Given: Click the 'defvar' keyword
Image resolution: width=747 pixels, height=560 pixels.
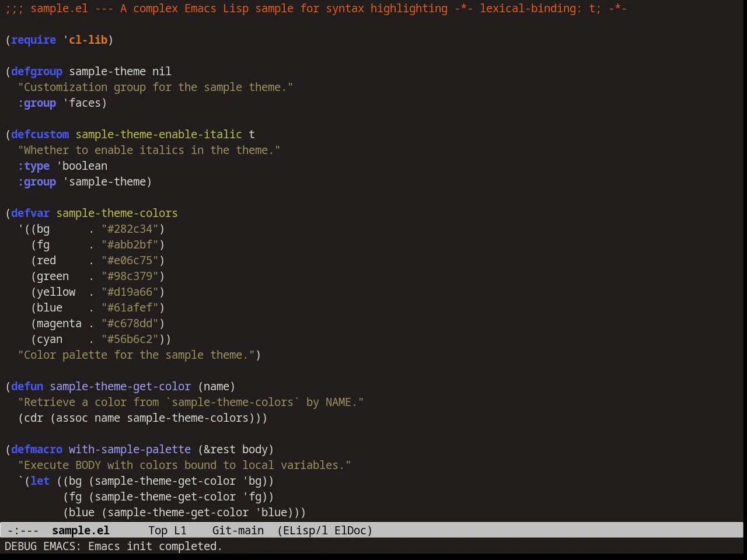Looking at the screenshot, I should coord(30,213).
